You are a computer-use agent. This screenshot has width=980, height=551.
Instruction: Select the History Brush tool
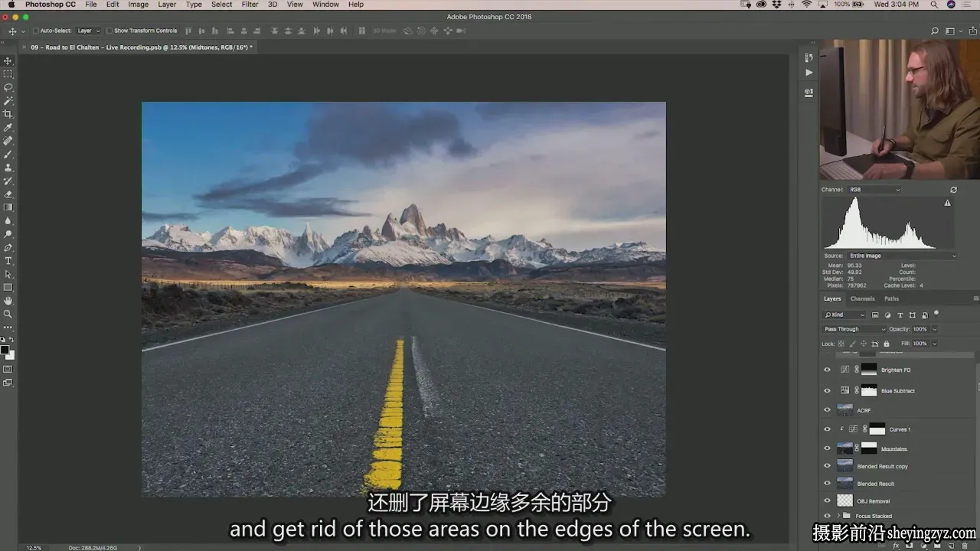click(8, 181)
